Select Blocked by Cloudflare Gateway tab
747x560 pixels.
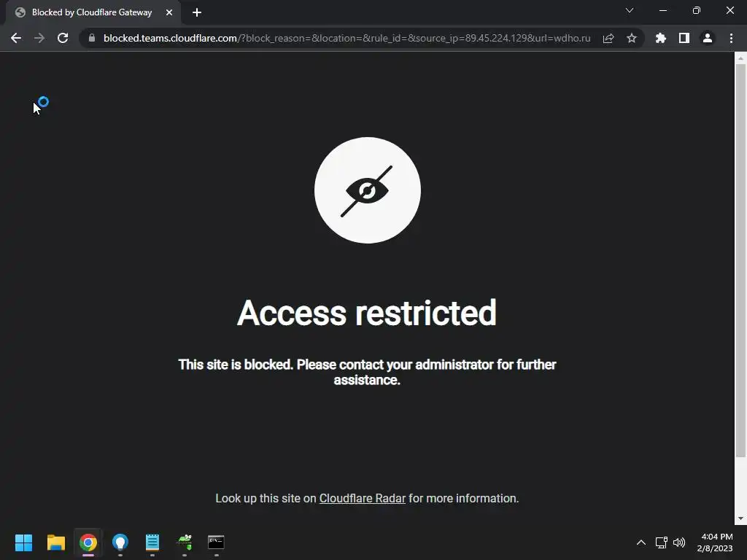93,12
